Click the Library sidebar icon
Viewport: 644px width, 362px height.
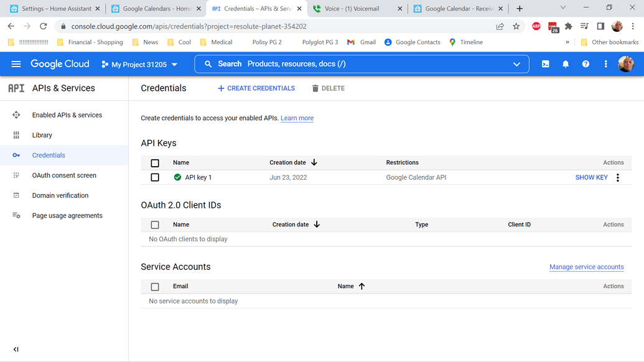(x=16, y=135)
